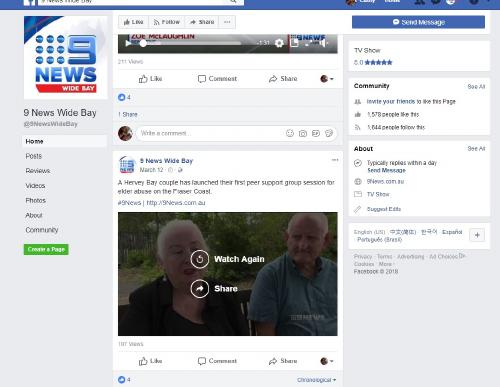Image resolution: width=500 pixels, height=387 pixels.
Task: Attach a photo via camera icon
Action: 303,133
